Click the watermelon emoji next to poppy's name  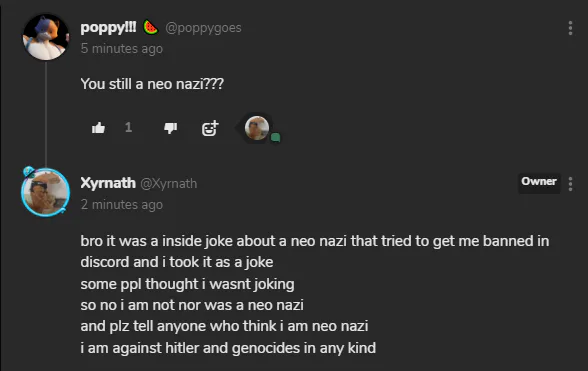coord(150,27)
